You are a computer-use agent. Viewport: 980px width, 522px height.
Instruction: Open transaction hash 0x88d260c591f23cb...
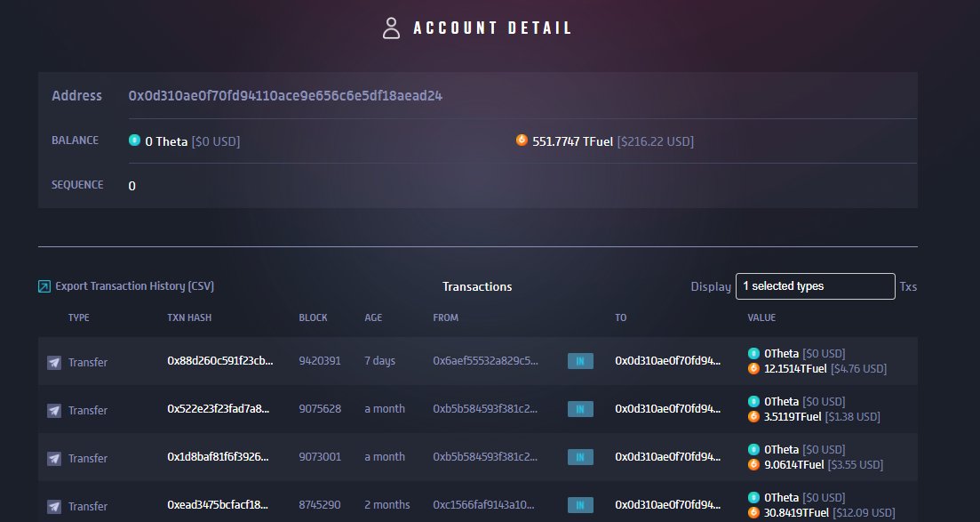tap(220, 360)
